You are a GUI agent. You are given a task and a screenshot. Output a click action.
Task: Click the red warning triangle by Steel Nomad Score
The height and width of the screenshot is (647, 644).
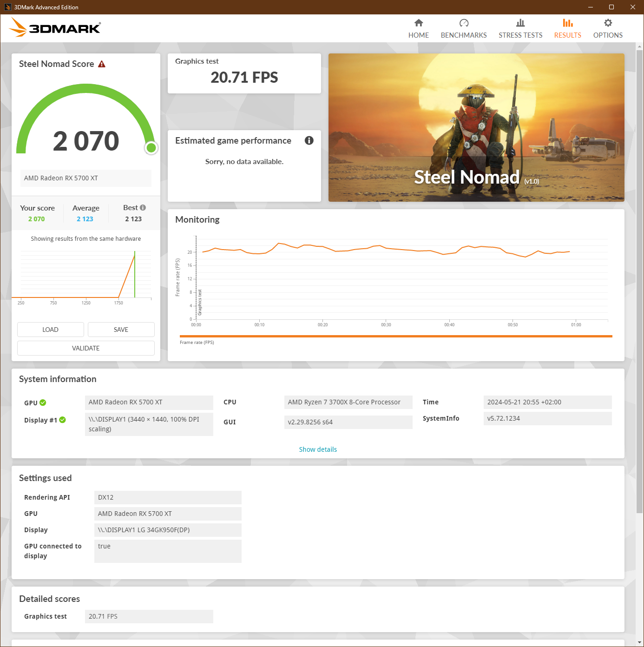click(x=102, y=64)
